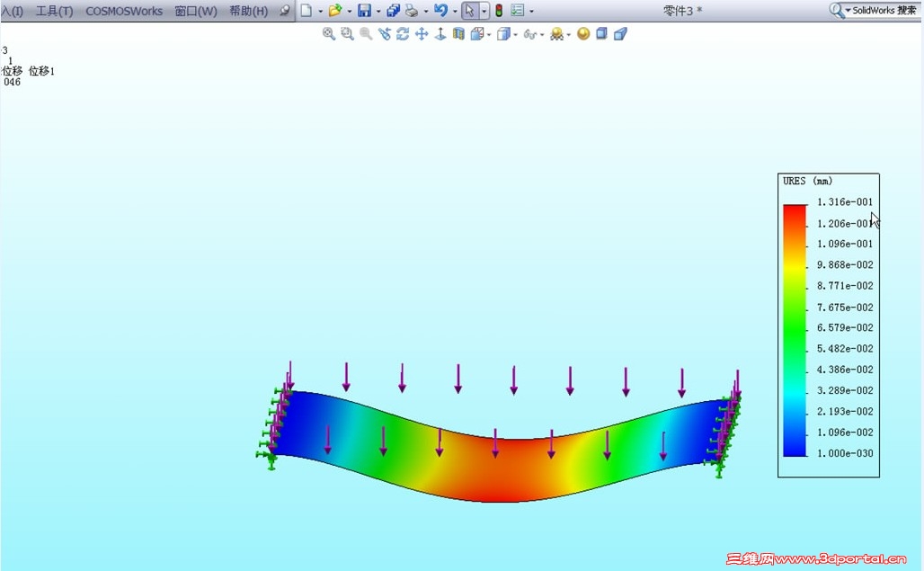Click the Options checklist icon
Screen dimensions: 924x571
coord(518,10)
